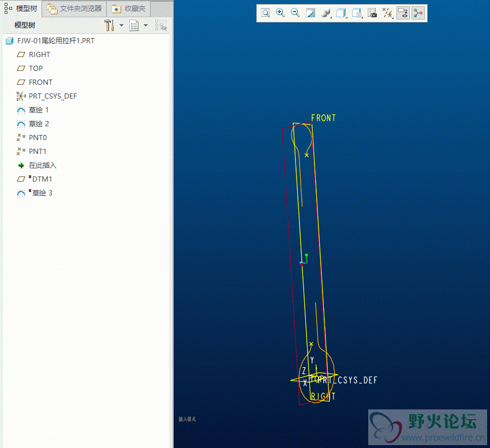This screenshot has height=448, width=490.
Task: Click the 在此插入 insert-here marker
Action: pos(43,165)
